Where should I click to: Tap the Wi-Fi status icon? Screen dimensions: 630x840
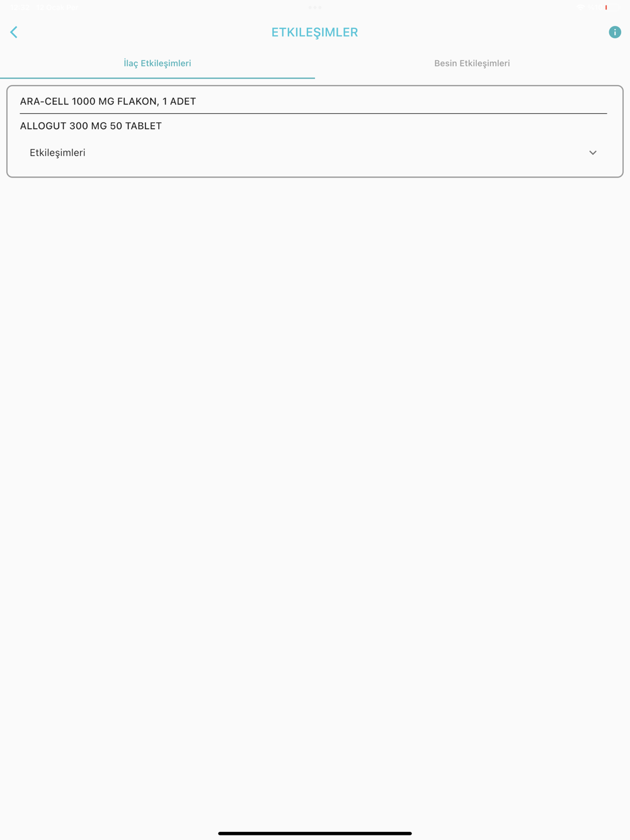click(580, 8)
